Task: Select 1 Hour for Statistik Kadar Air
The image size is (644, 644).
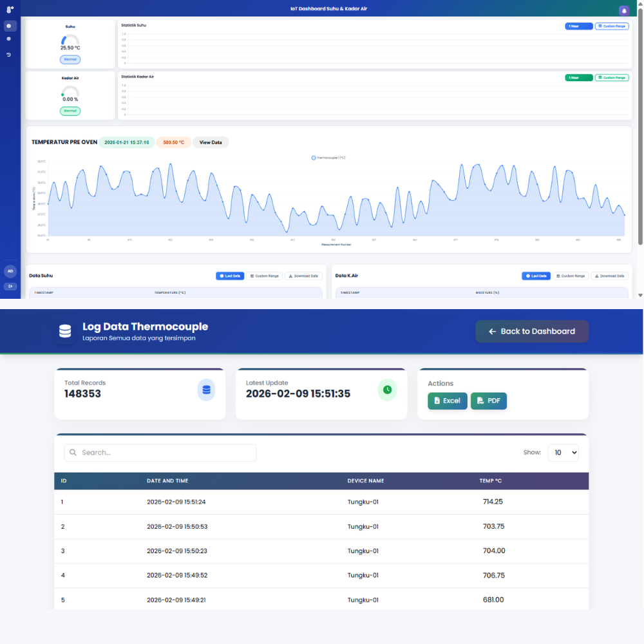Action: coord(578,77)
